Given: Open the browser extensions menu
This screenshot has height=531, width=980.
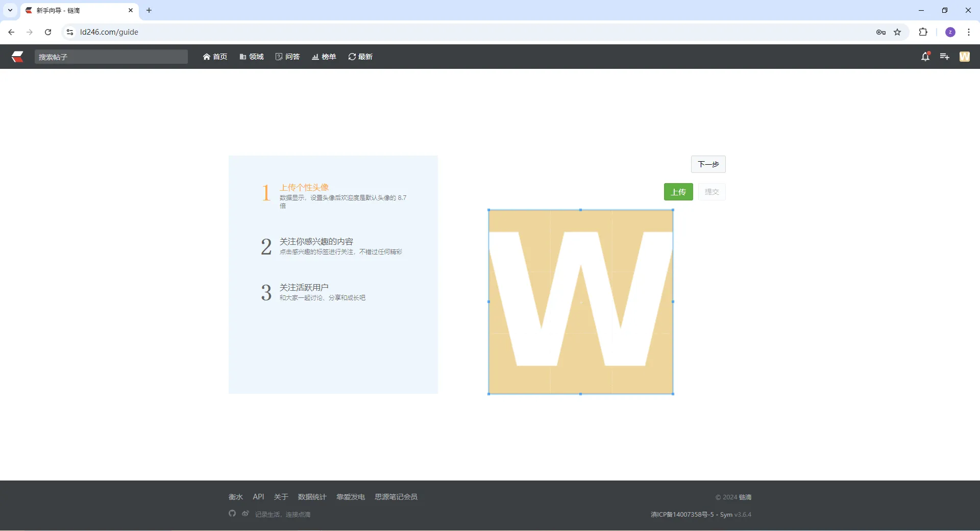Looking at the screenshot, I should [x=923, y=32].
